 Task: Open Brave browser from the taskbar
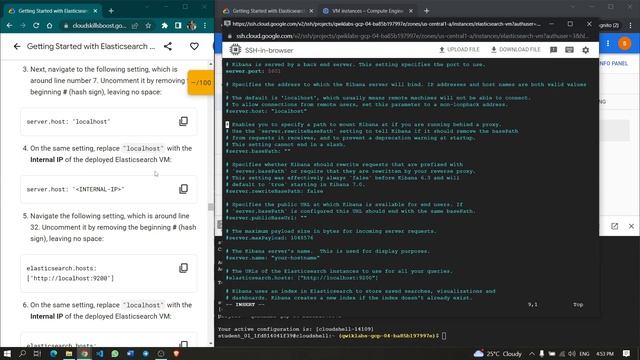tap(176, 353)
